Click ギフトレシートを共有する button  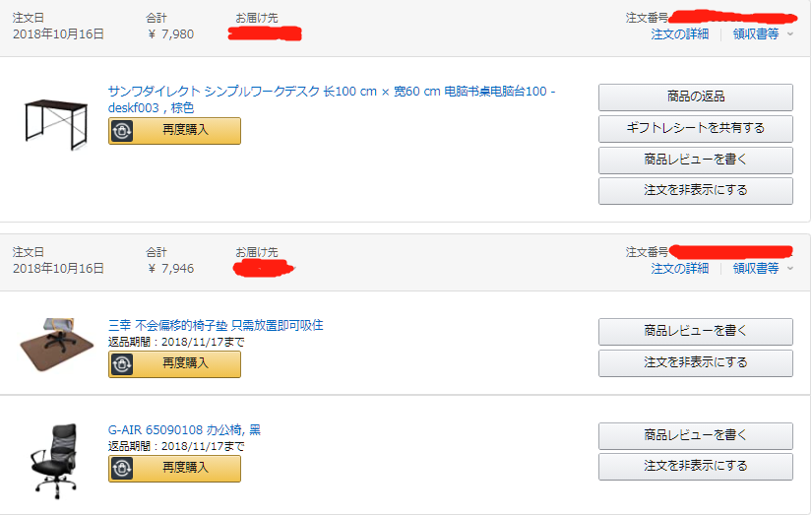[696, 128]
